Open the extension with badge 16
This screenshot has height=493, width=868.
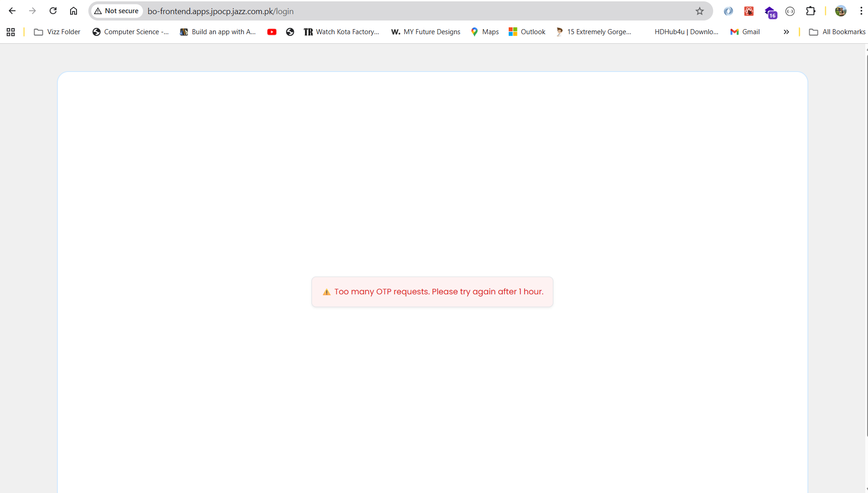click(x=770, y=12)
